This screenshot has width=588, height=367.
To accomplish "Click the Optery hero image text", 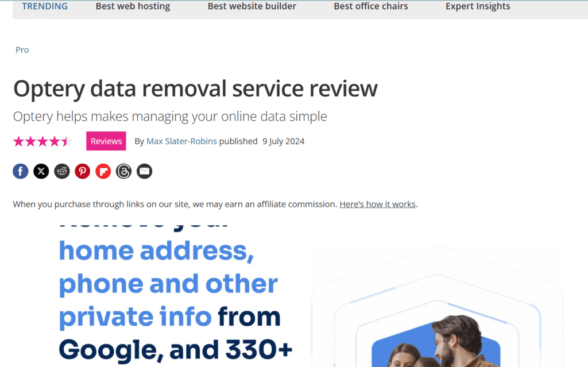I will pyautogui.click(x=176, y=293).
